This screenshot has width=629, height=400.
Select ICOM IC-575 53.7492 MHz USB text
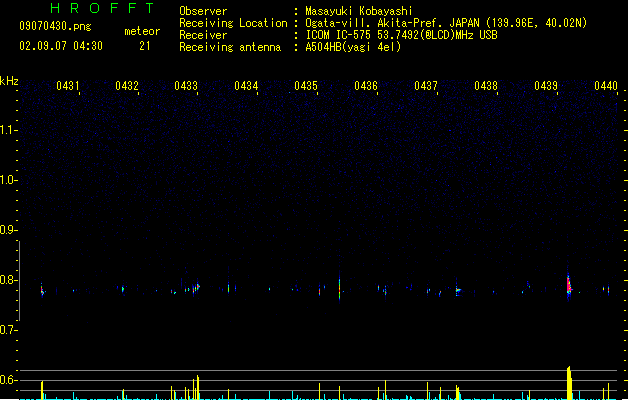point(402,35)
